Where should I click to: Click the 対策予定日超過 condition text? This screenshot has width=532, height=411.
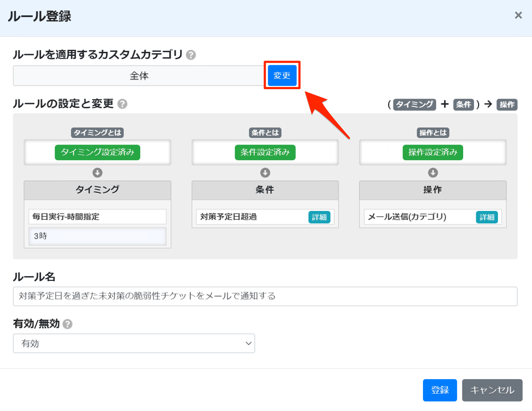click(228, 217)
